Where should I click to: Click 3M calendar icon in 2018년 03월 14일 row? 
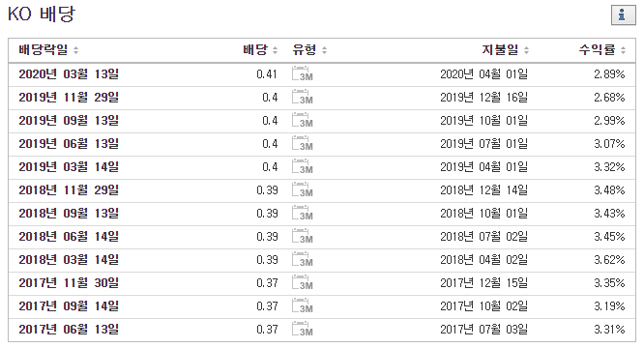coord(303,259)
